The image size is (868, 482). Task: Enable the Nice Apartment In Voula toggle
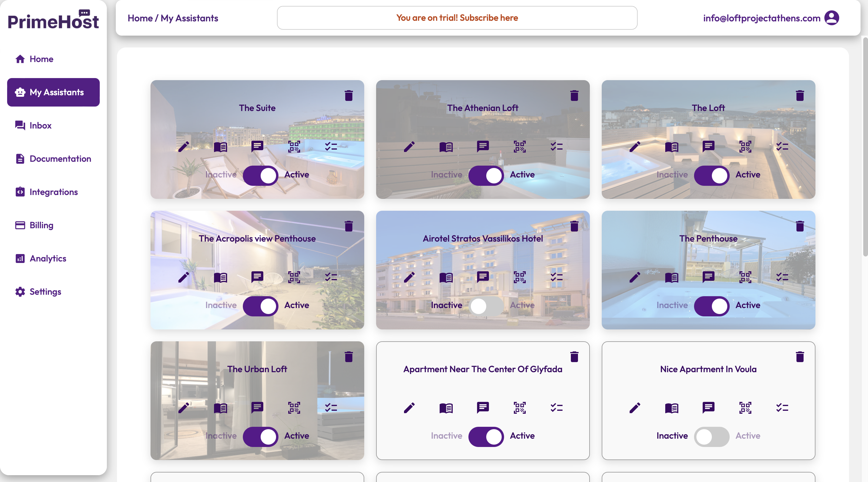tap(711, 437)
